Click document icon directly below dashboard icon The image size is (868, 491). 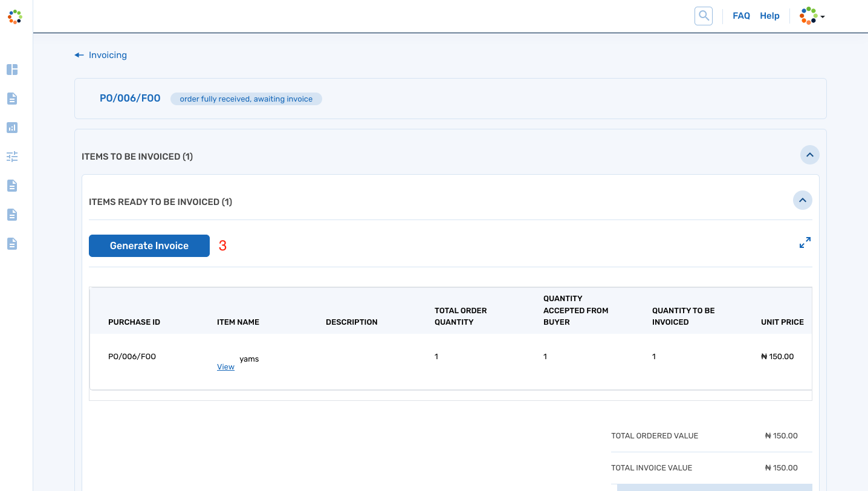point(12,99)
